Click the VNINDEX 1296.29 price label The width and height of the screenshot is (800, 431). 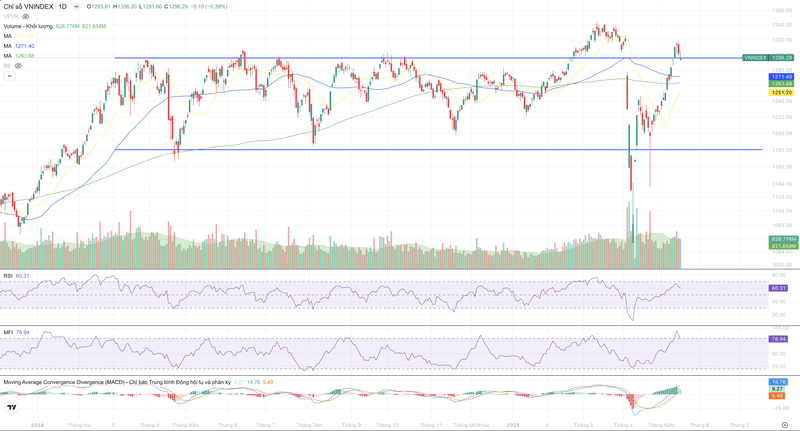(x=768, y=58)
